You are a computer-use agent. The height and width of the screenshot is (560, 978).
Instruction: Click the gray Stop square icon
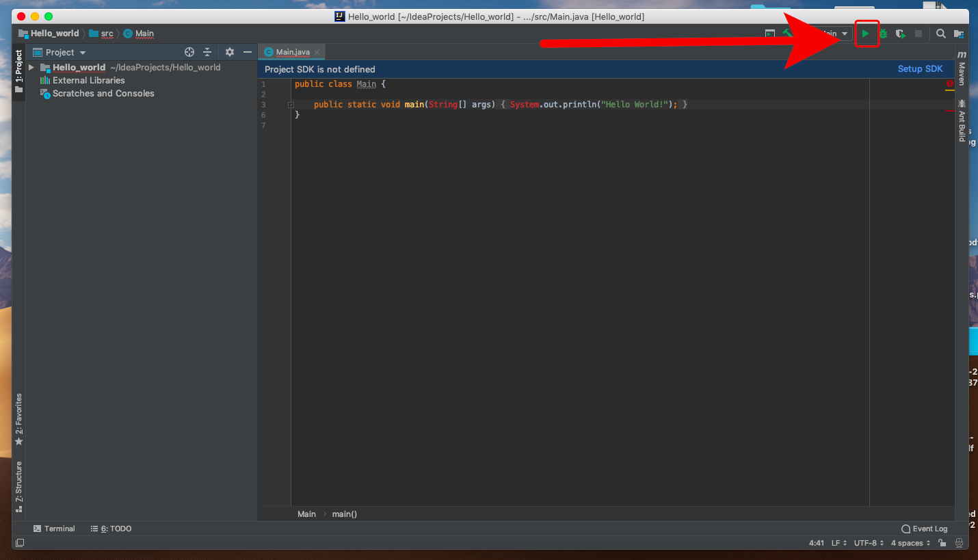[x=918, y=34]
